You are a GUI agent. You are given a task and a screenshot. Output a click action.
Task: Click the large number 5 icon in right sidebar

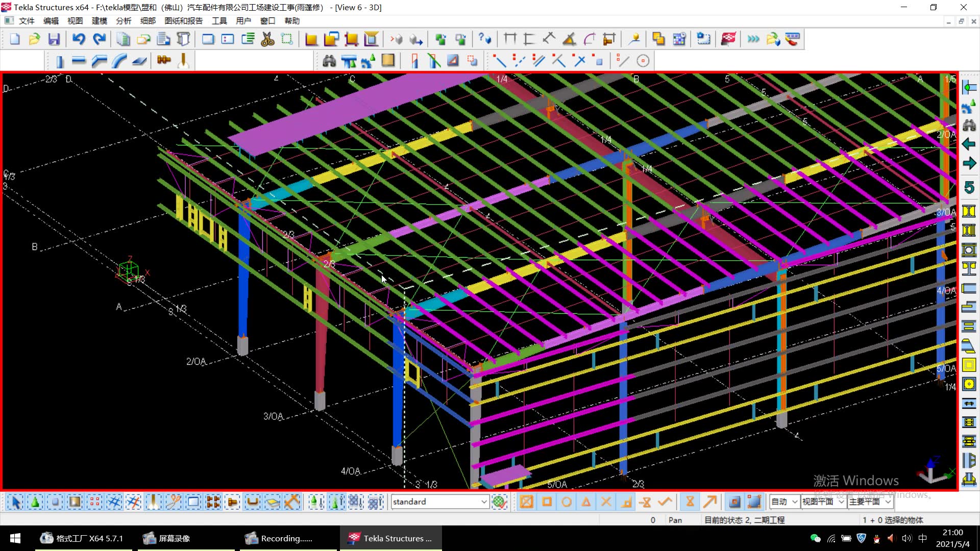pos(969,187)
